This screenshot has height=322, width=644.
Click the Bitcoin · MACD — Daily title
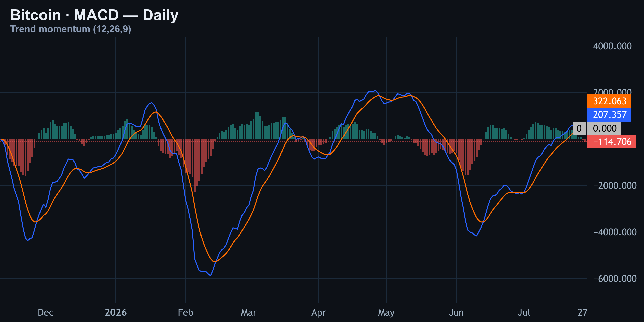tap(94, 15)
